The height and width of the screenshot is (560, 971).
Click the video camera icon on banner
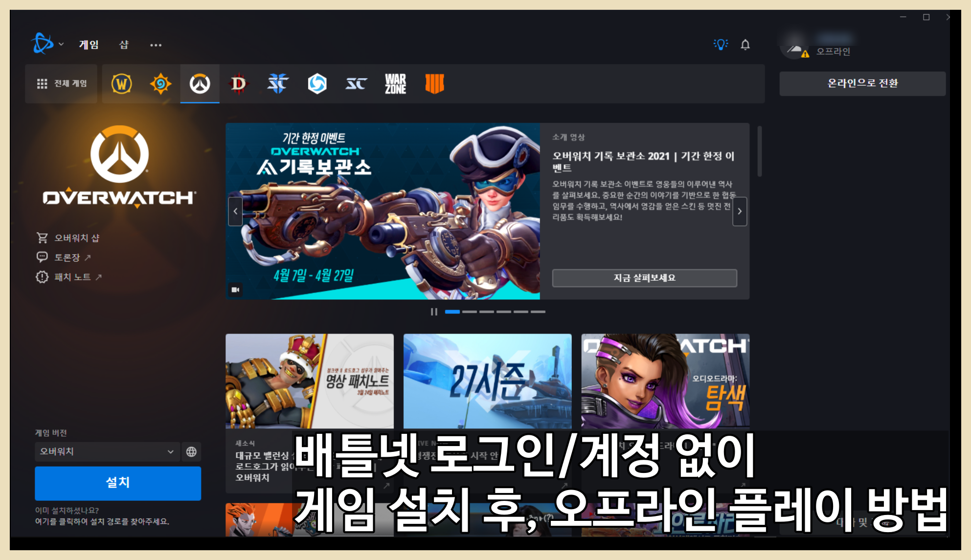pyautogui.click(x=235, y=290)
